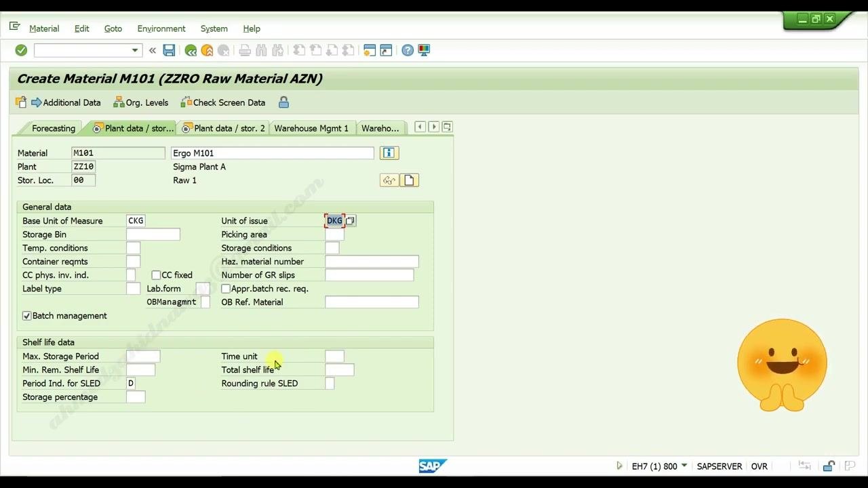Collapse the command field with double-chevron

coord(153,50)
